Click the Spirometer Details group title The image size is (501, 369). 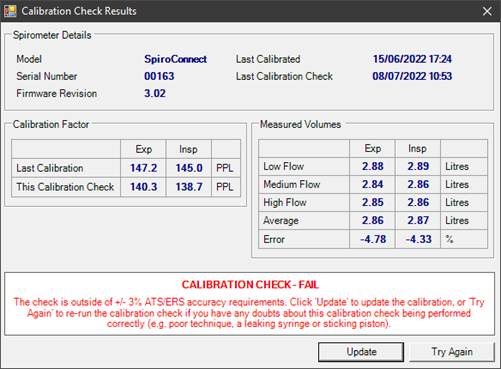[52, 35]
